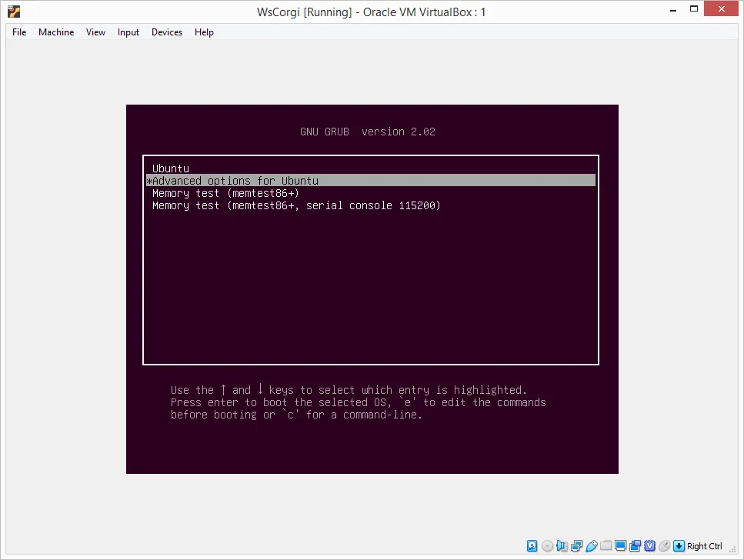
Task: Select Memory test (memtest86+) entry
Action: [371, 193]
